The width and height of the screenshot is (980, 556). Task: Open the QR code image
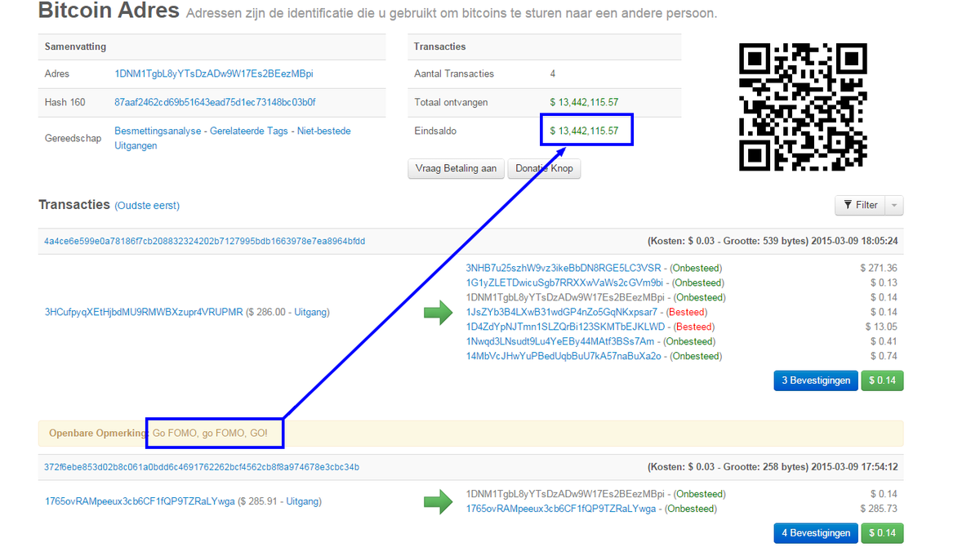pos(803,107)
